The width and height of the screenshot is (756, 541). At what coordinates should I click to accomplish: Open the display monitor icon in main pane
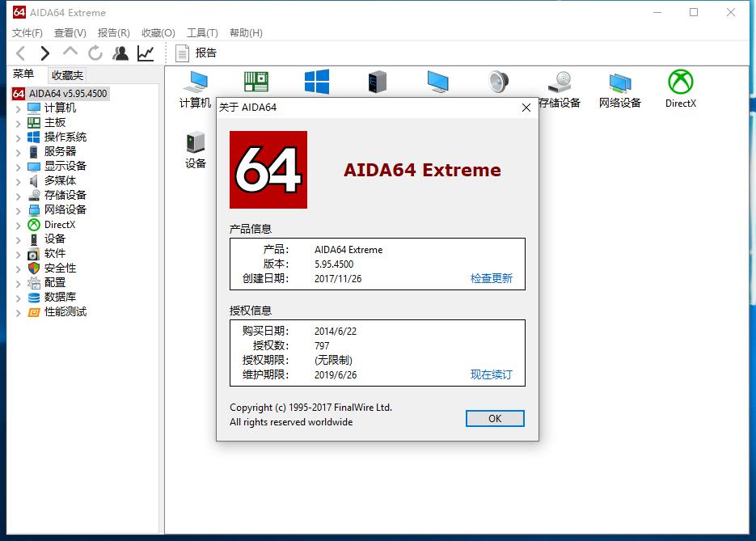point(437,82)
